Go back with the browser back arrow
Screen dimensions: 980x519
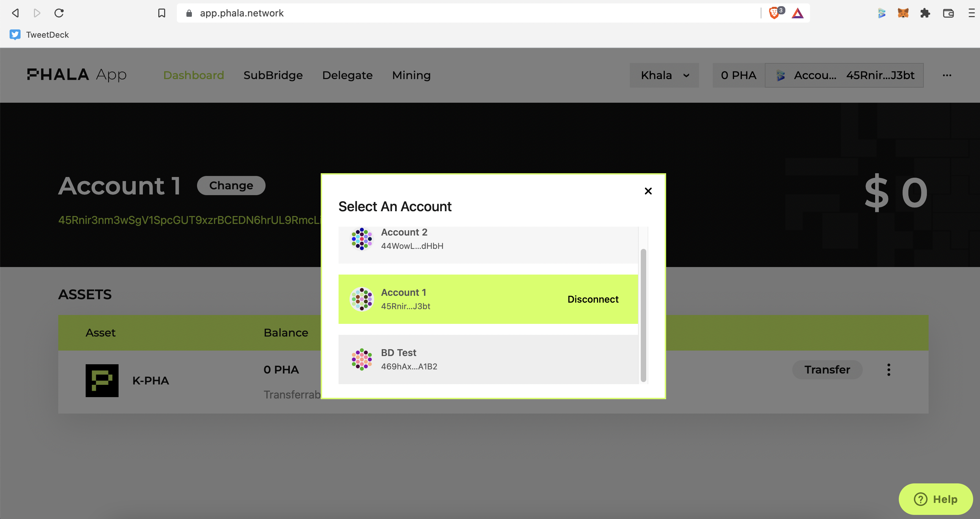[x=15, y=13]
